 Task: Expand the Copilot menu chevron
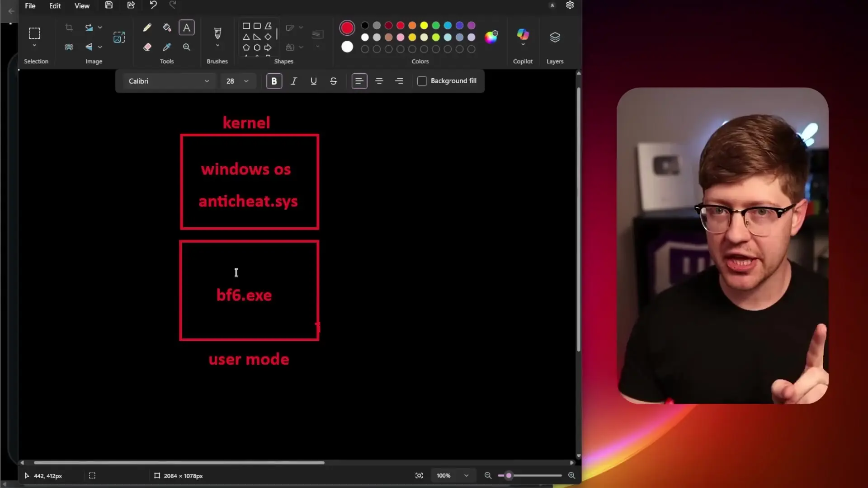[523, 44]
